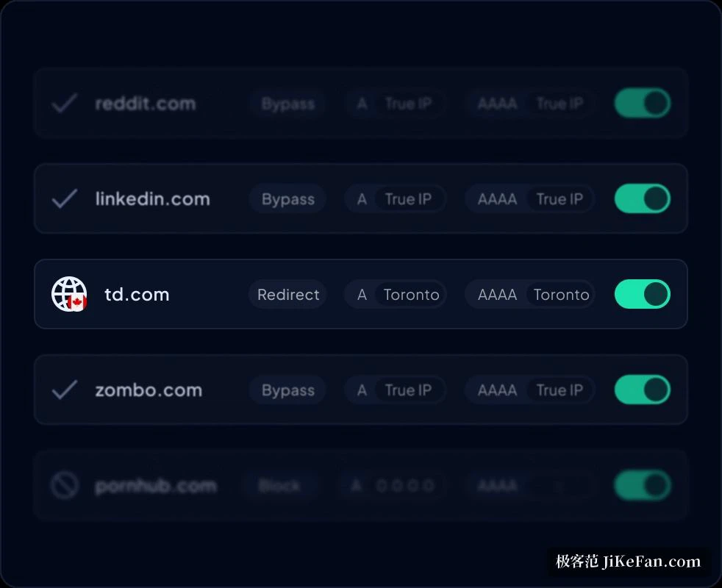Turn off the zombo.com toggle
The height and width of the screenshot is (588, 722).
[643, 390]
